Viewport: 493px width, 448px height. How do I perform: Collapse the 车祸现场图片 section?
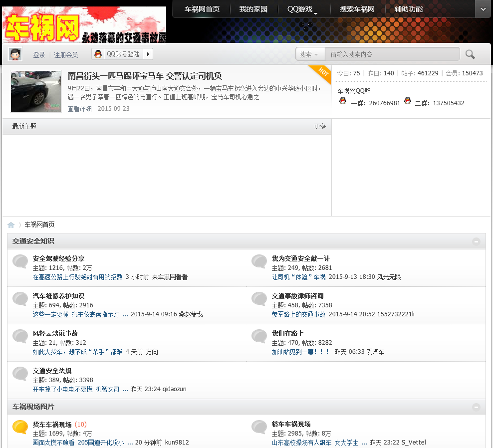476,407
